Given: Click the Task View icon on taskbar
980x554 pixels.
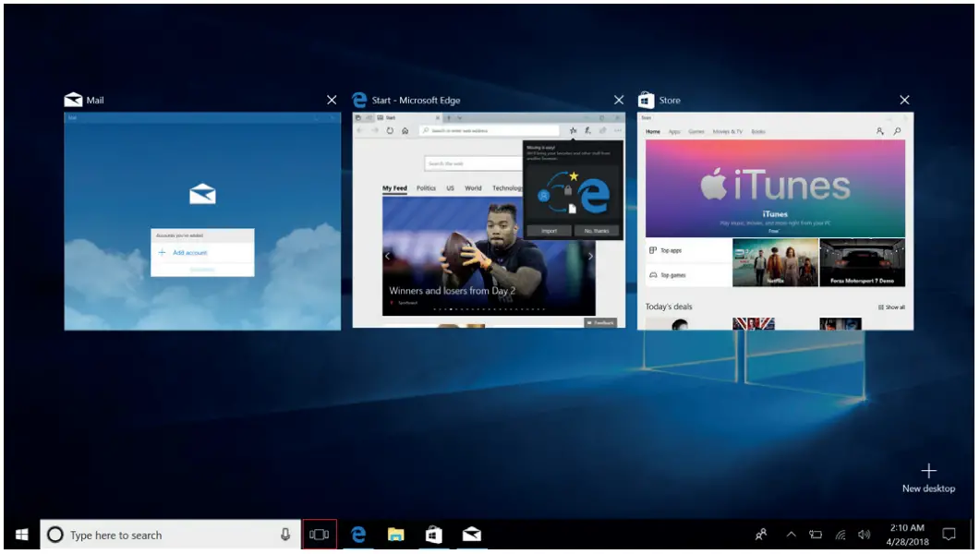Looking at the screenshot, I should tap(319, 534).
